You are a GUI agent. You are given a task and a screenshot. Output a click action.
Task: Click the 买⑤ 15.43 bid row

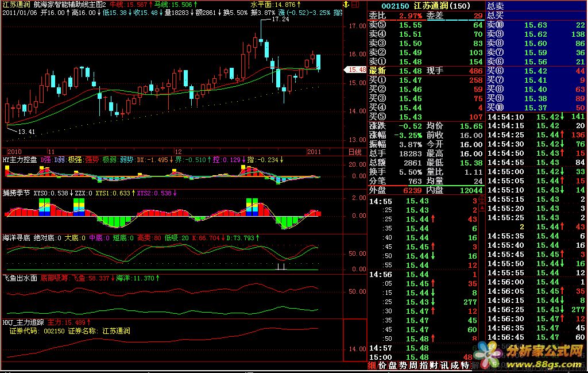tap(426, 117)
